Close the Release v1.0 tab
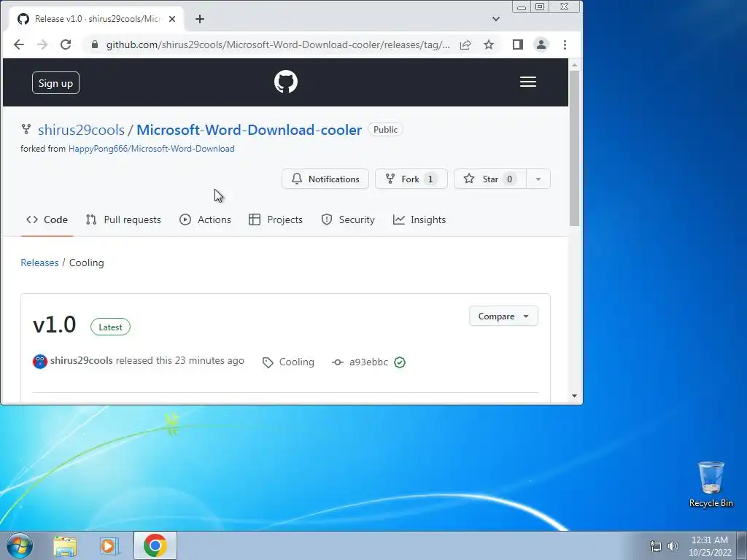Viewport: 747px width, 560px height. (x=172, y=19)
